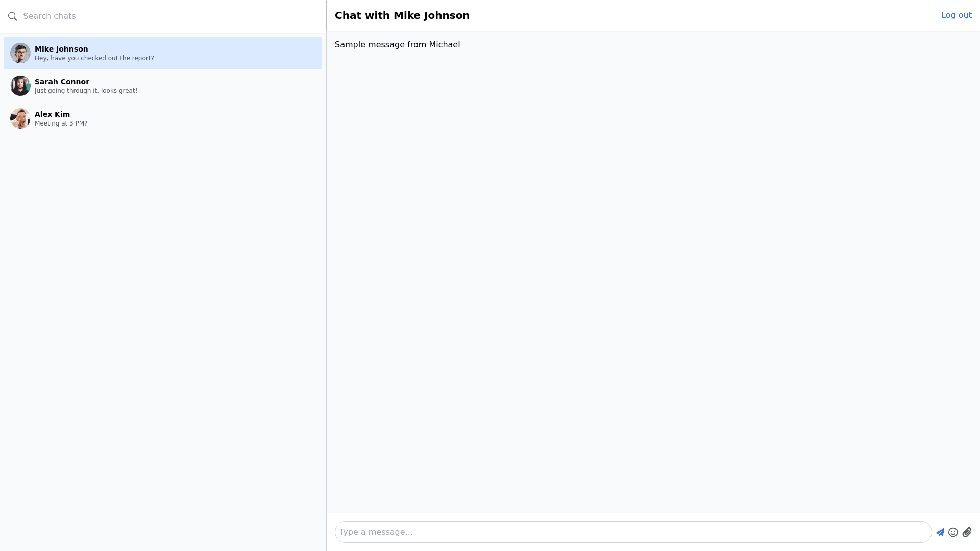Click Mike Johnson's avatar picture

point(20,53)
